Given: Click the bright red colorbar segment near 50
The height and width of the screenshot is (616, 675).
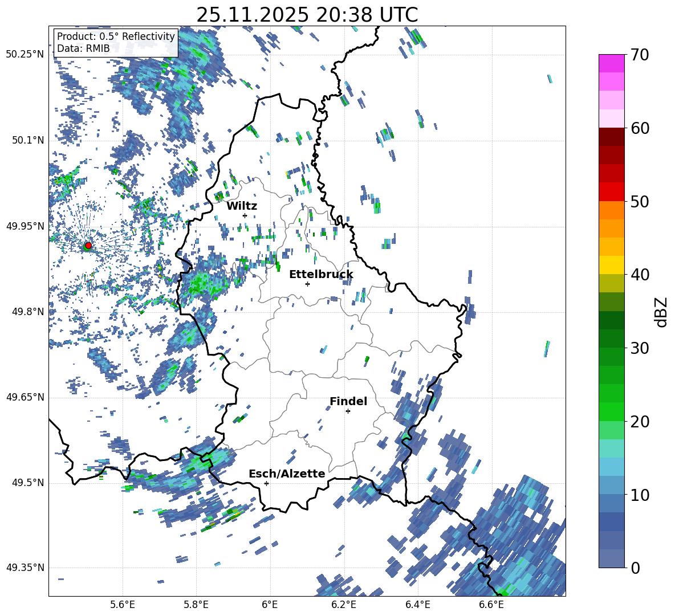Looking at the screenshot, I should 611,192.
